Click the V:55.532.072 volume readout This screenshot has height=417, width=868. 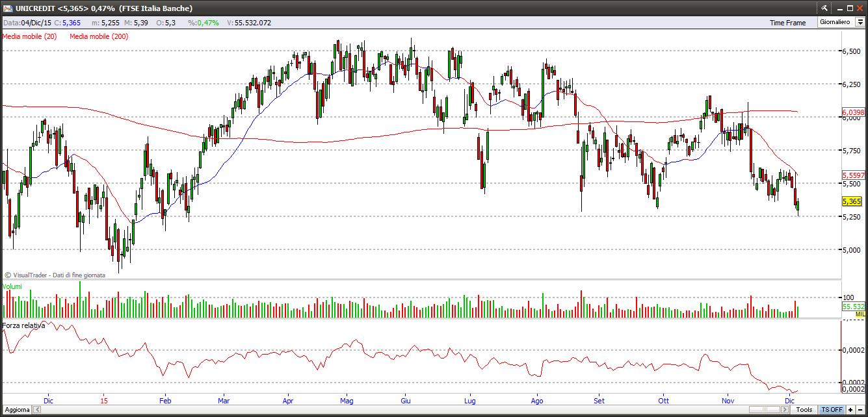pos(249,23)
